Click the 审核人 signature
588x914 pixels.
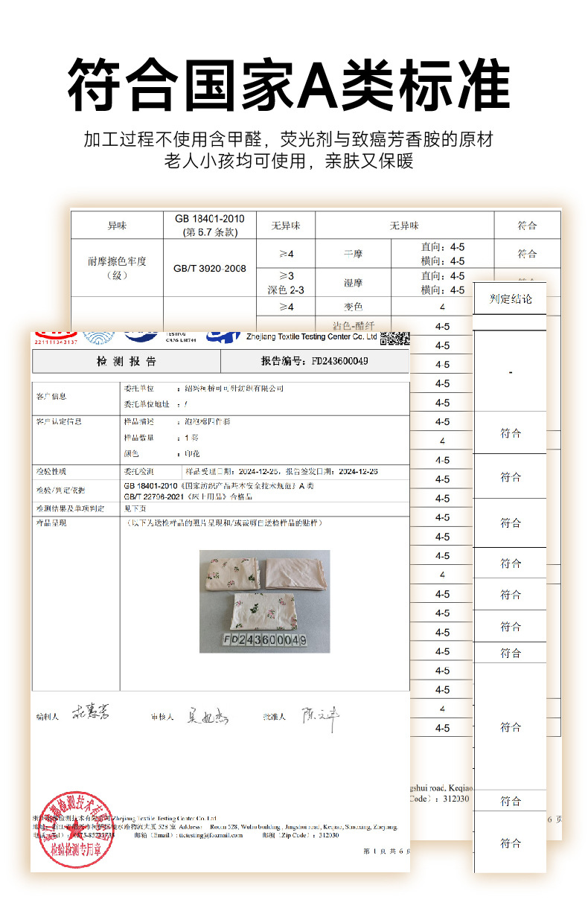coord(206,716)
